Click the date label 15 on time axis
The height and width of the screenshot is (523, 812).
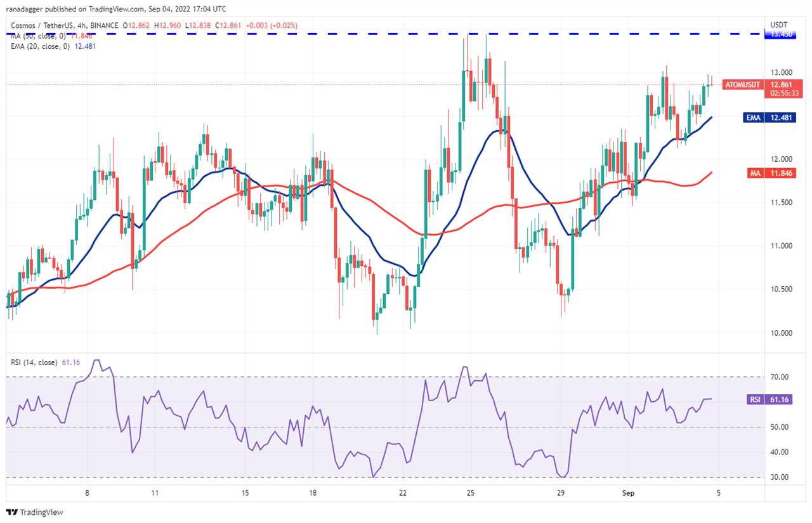pos(245,493)
